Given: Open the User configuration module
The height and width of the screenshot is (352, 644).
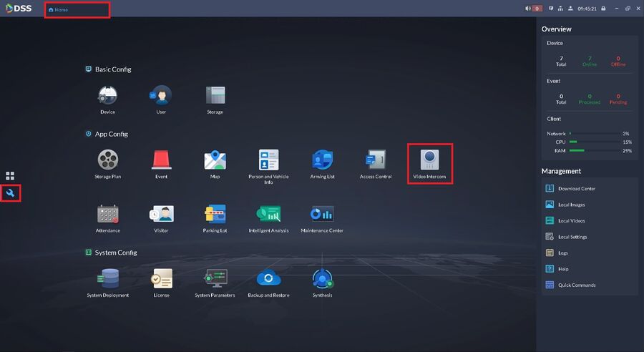Looking at the screenshot, I should coord(161,99).
